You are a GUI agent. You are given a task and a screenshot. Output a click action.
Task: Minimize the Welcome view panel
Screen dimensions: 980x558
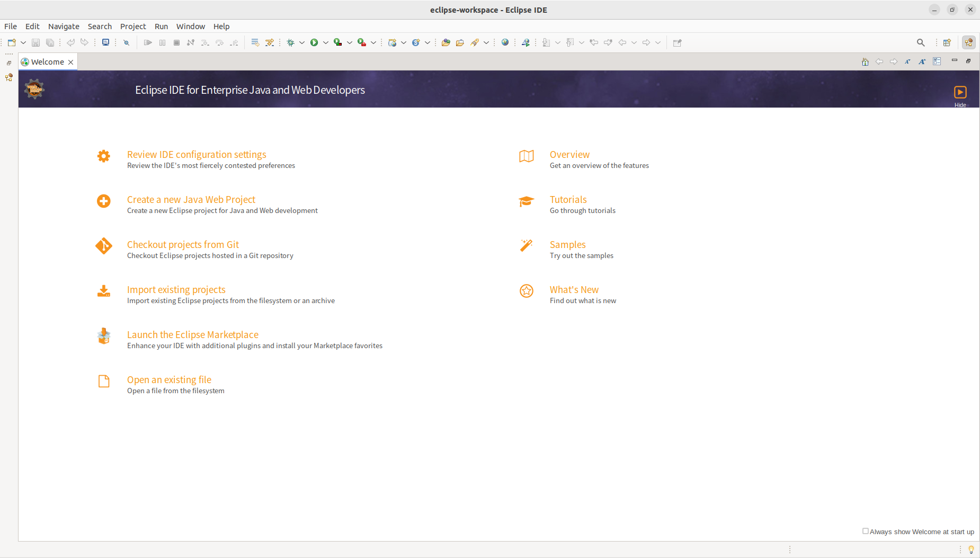point(955,60)
